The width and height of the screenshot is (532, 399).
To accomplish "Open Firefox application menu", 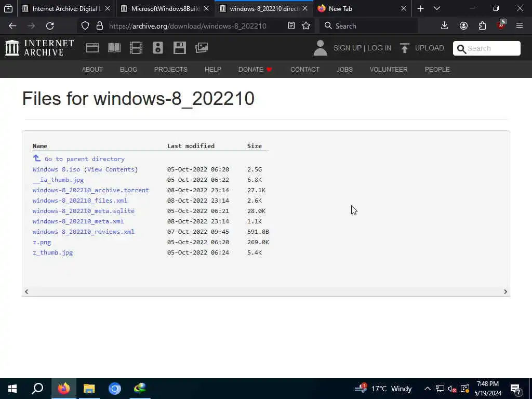I will tap(520, 26).
